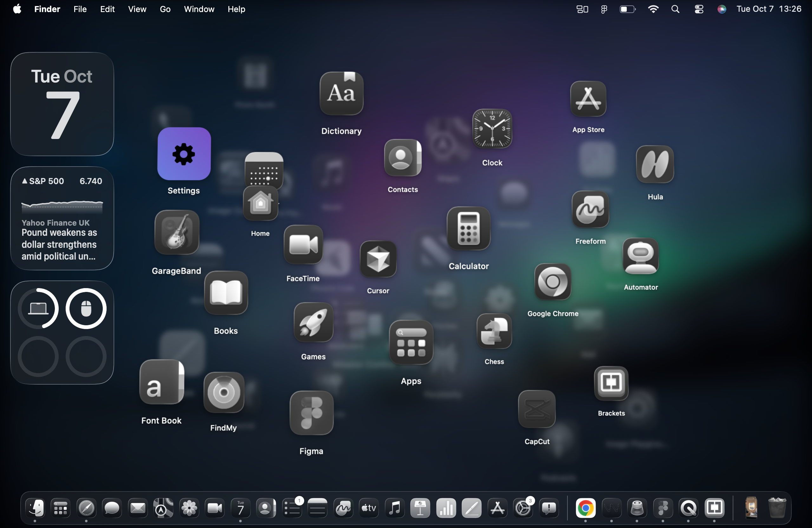Open Control Center in the menu bar
Image resolution: width=812 pixels, height=528 pixels.
tap(698, 9)
